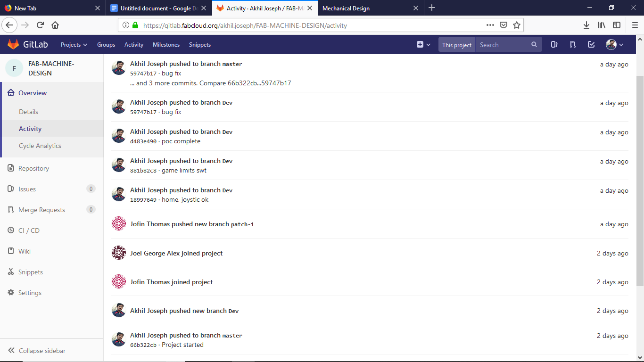Open Milestones in the top navbar
The width and height of the screenshot is (644, 362).
(166, 45)
